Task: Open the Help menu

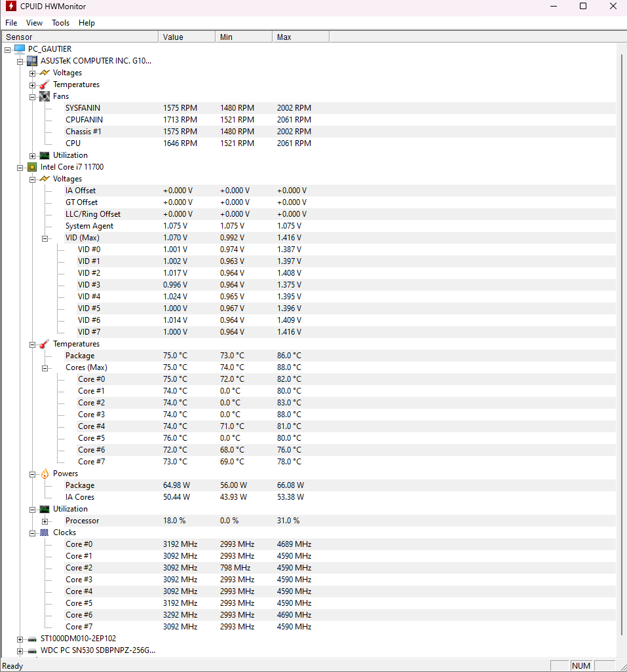Action: (x=86, y=23)
